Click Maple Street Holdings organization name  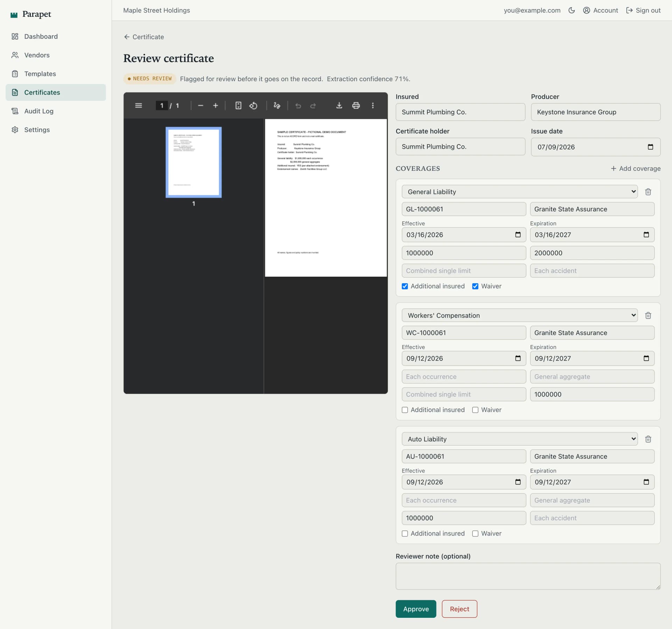[x=156, y=10]
